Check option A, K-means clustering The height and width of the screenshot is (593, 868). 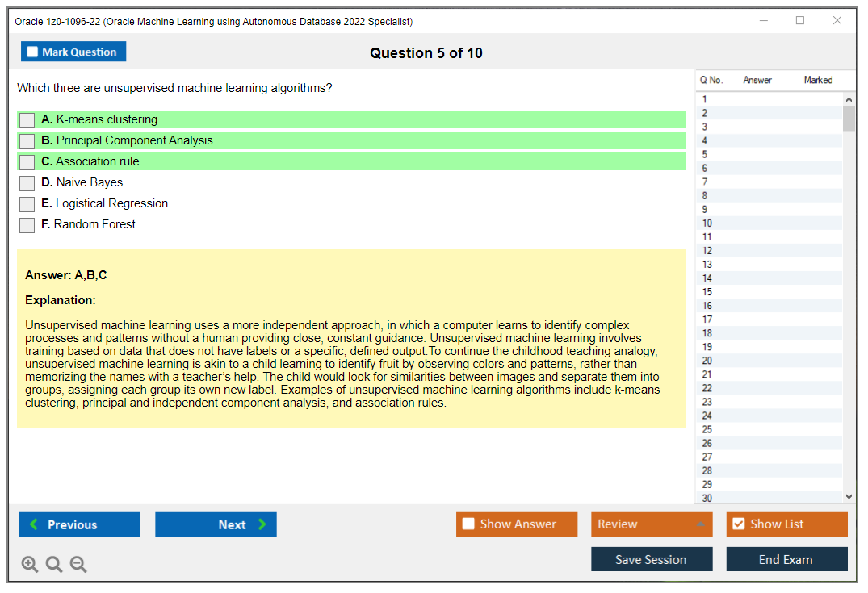click(x=27, y=119)
